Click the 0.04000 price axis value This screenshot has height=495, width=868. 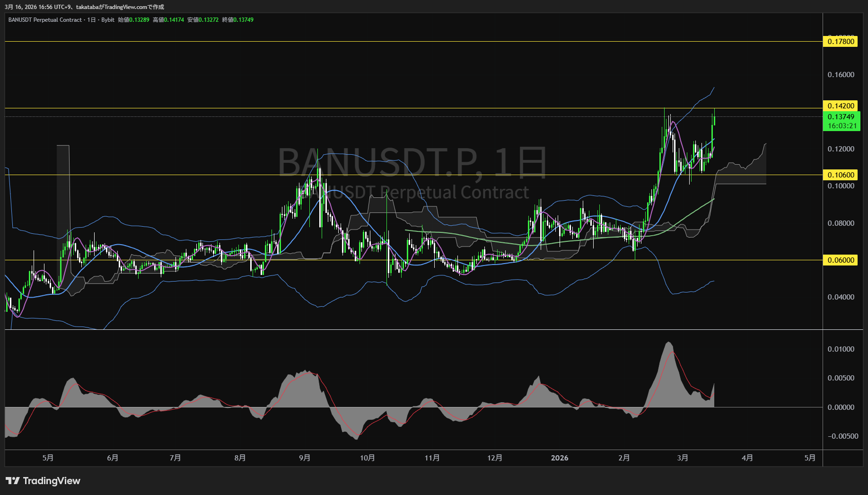[841, 297]
